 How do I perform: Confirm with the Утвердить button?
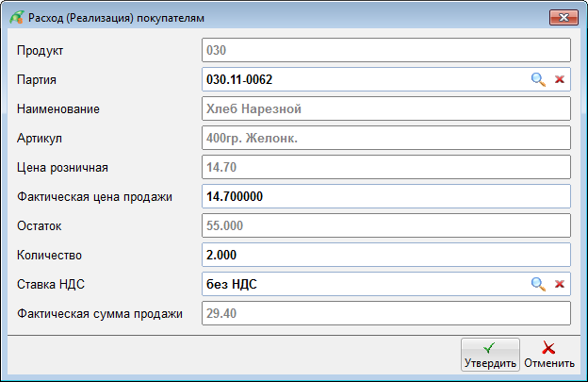pyautogui.click(x=490, y=355)
